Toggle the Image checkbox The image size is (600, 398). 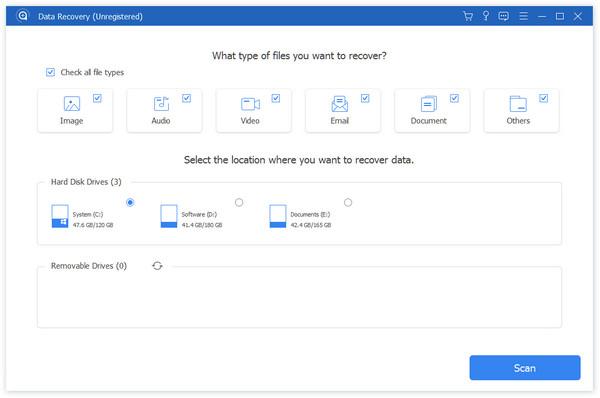coord(97,98)
